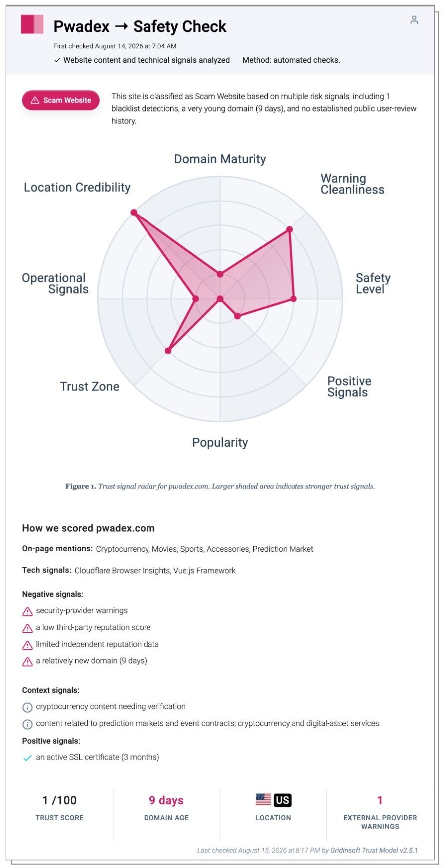Click info icon for prediction markets content

28,724
